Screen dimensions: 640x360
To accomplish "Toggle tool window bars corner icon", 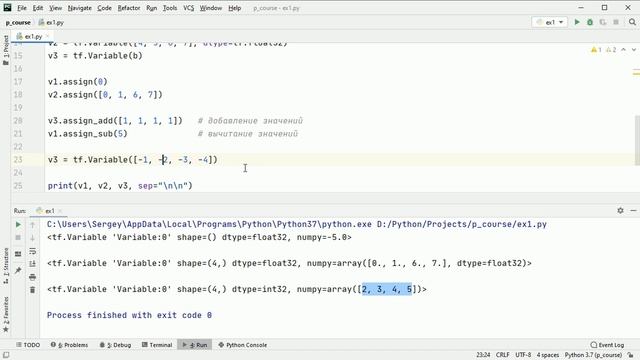I will click(6, 355).
